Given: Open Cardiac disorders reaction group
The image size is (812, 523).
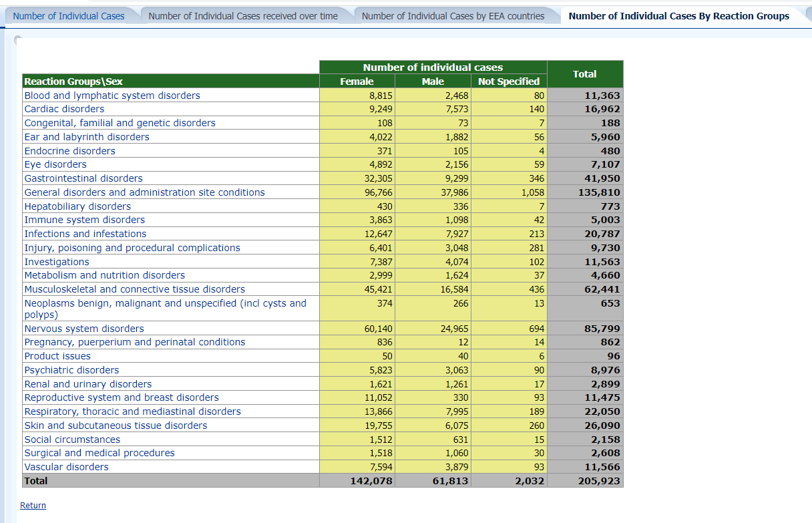Looking at the screenshot, I should (x=64, y=109).
